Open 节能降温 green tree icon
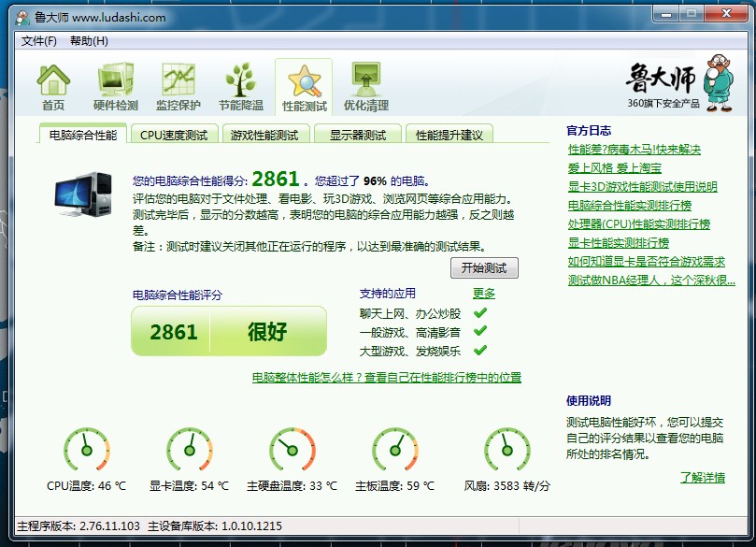 [241, 87]
